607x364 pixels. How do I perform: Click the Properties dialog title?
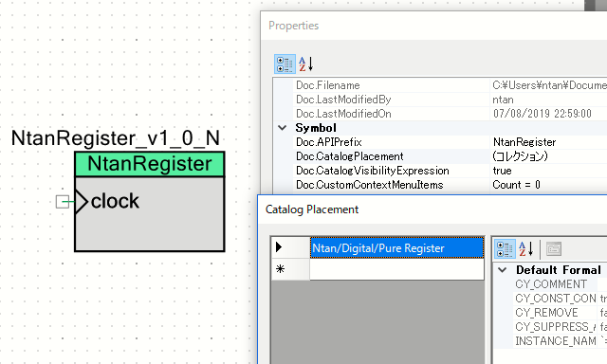[293, 26]
